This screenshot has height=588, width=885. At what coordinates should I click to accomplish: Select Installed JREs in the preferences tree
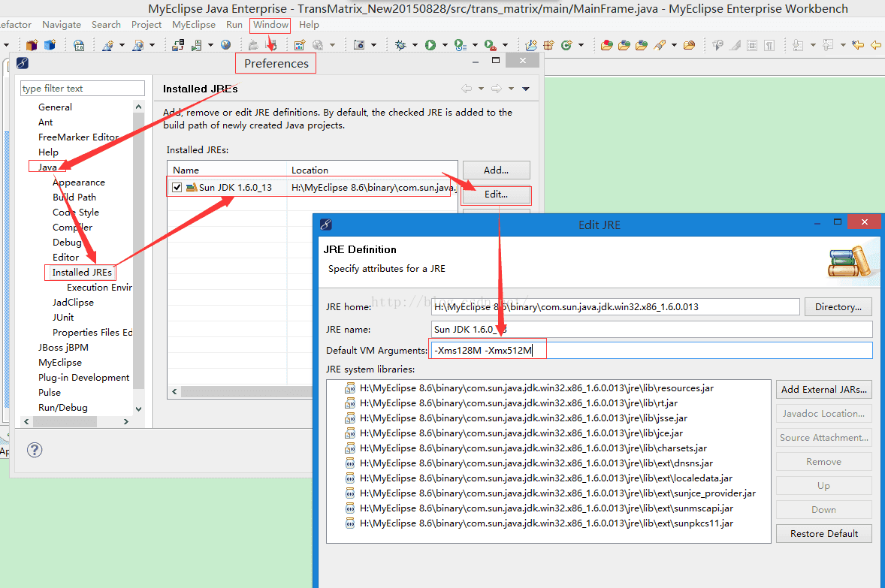[x=82, y=273]
